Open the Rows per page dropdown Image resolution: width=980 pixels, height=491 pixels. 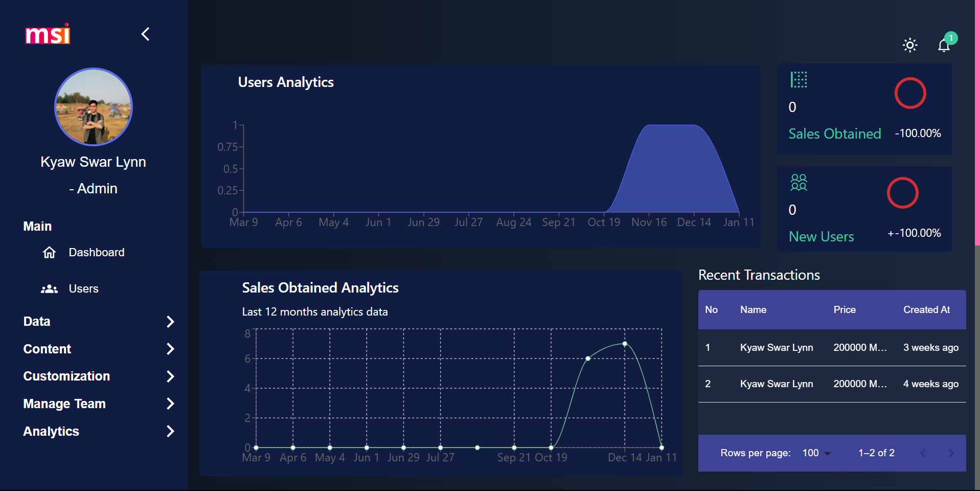pos(816,453)
